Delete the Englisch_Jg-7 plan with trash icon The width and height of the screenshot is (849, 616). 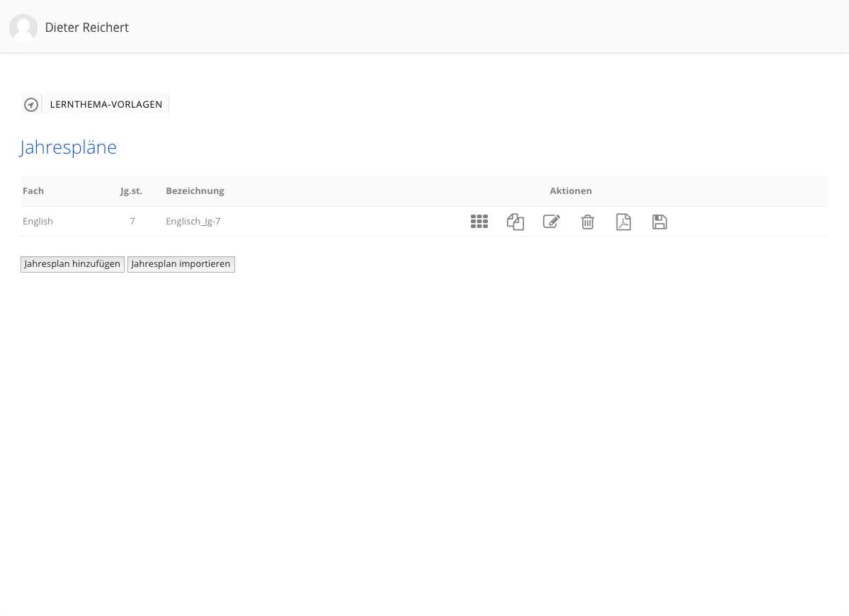coord(588,222)
